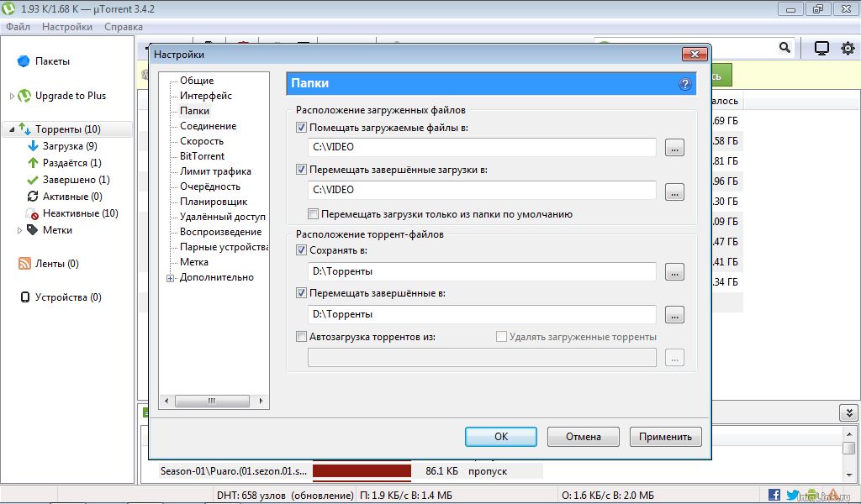
Task: Select Скорость in settings tree
Action: pos(202,141)
